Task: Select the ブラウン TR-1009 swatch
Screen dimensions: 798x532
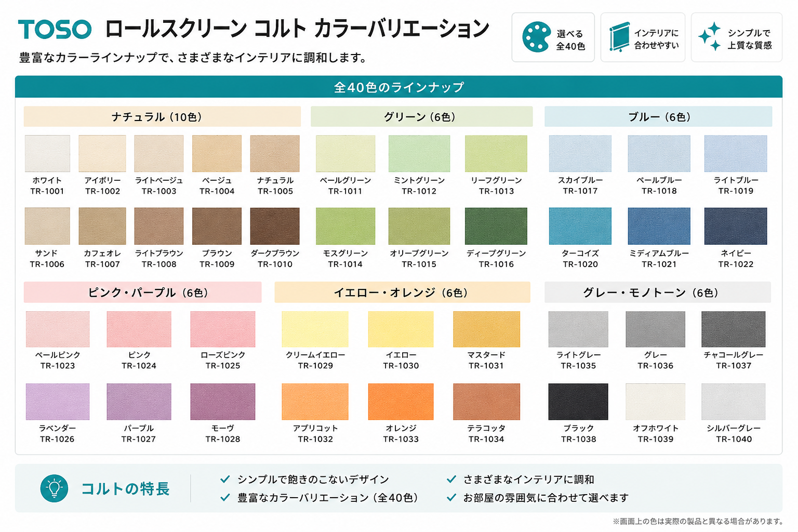Action: (x=217, y=226)
